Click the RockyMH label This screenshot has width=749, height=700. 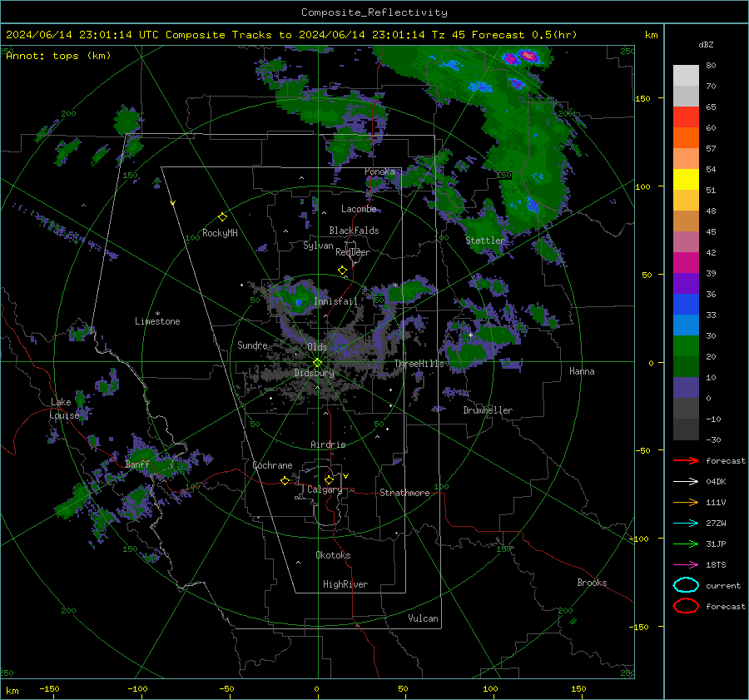point(220,233)
